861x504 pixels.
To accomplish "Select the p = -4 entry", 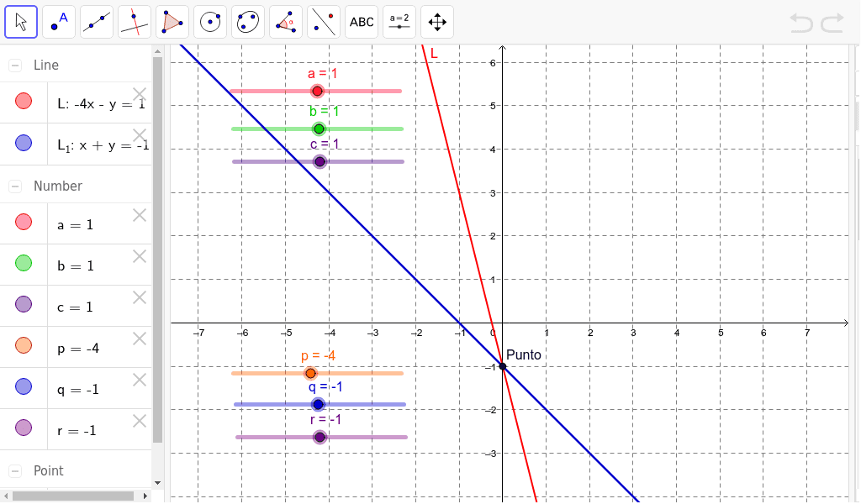I will [x=78, y=349].
